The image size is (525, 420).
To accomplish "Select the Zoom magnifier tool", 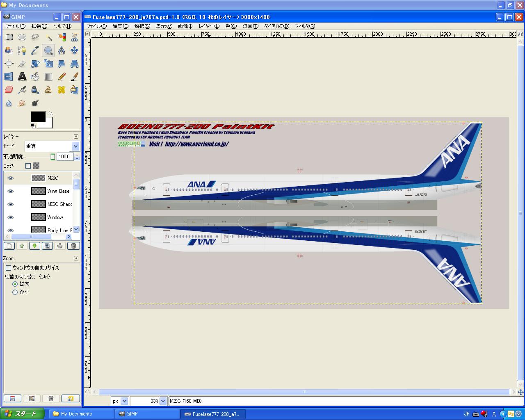I will [48, 50].
